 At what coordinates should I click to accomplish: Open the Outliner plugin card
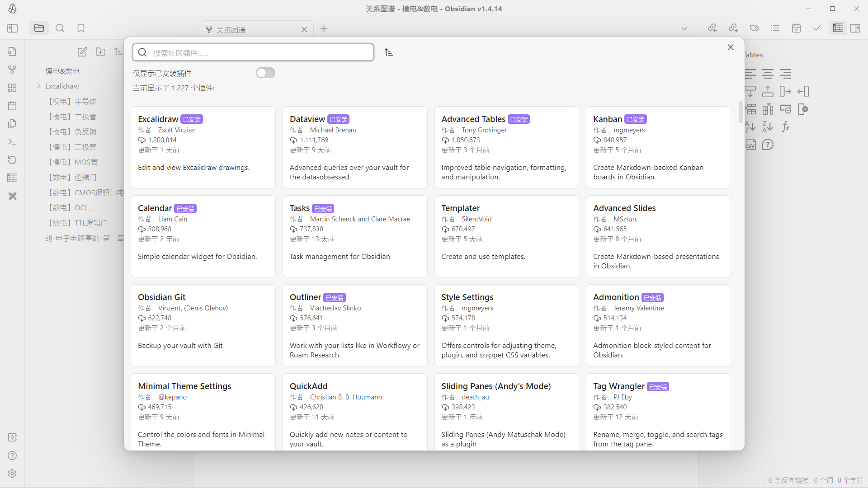tap(355, 325)
